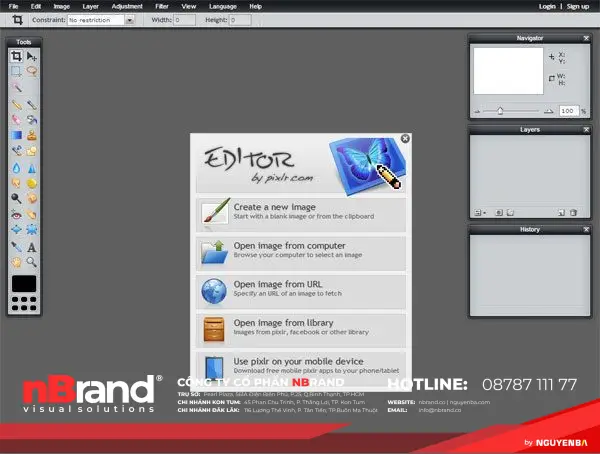Select the Brush tool
600x454 pixels.
click(32, 105)
